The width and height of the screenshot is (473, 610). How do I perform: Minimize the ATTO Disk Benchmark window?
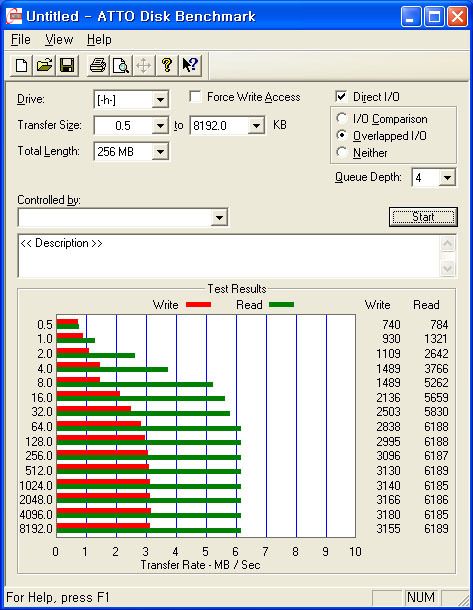411,17
